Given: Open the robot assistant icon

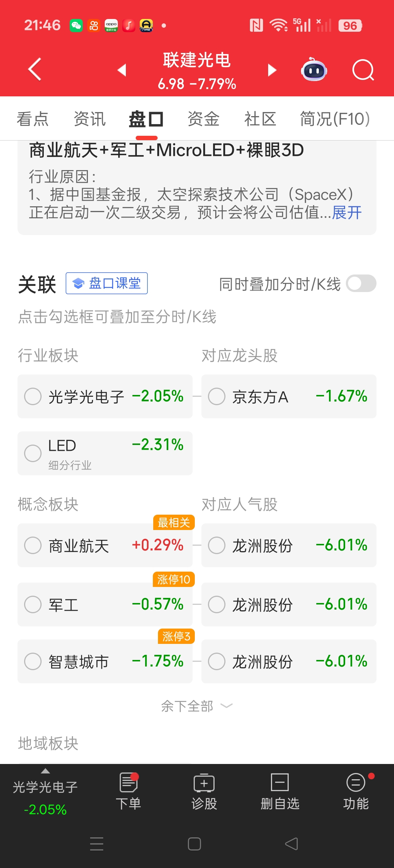Looking at the screenshot, I should point(314,70).
